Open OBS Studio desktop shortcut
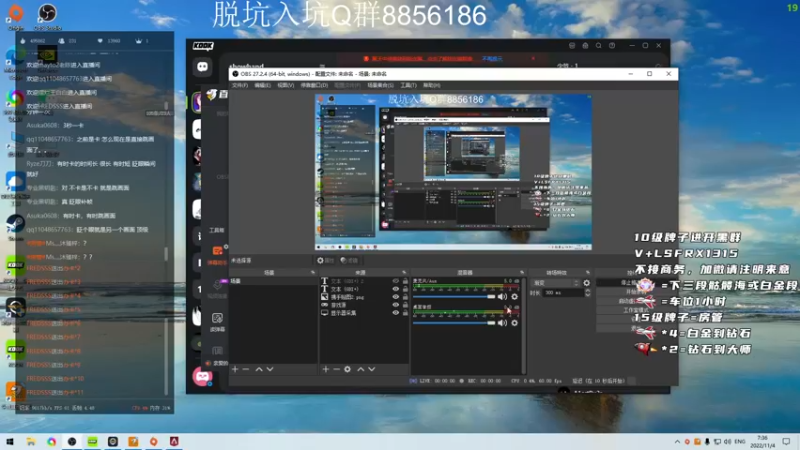The width and height of the screenshot is (800, 450). [x=47, y=16]
